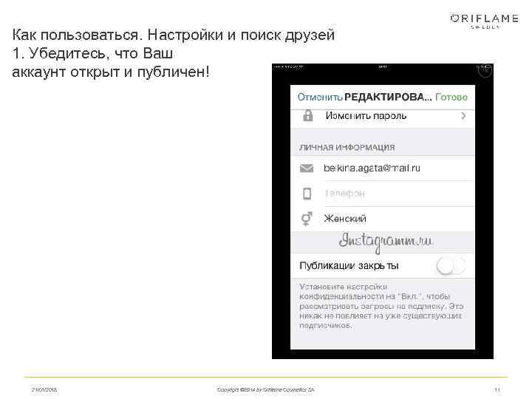Click the footer date 21/01/2016

pyautogui.click(x=44, y=390)
